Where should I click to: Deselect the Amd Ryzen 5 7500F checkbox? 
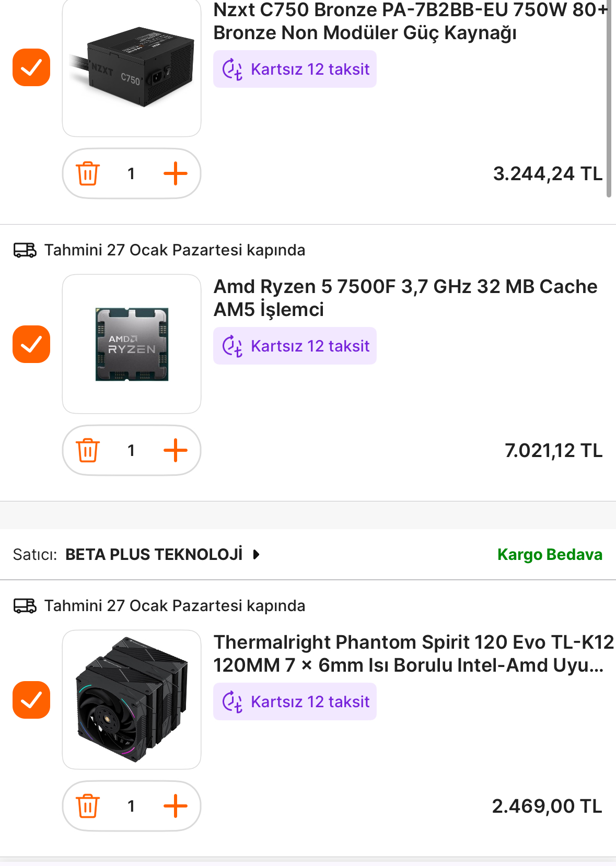point(31,344)
